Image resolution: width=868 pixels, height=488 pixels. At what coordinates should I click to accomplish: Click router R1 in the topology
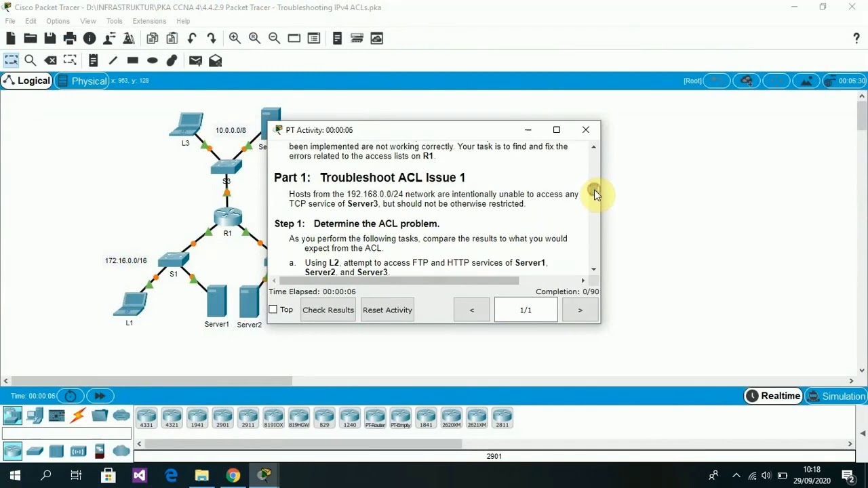tap(228, 218)
